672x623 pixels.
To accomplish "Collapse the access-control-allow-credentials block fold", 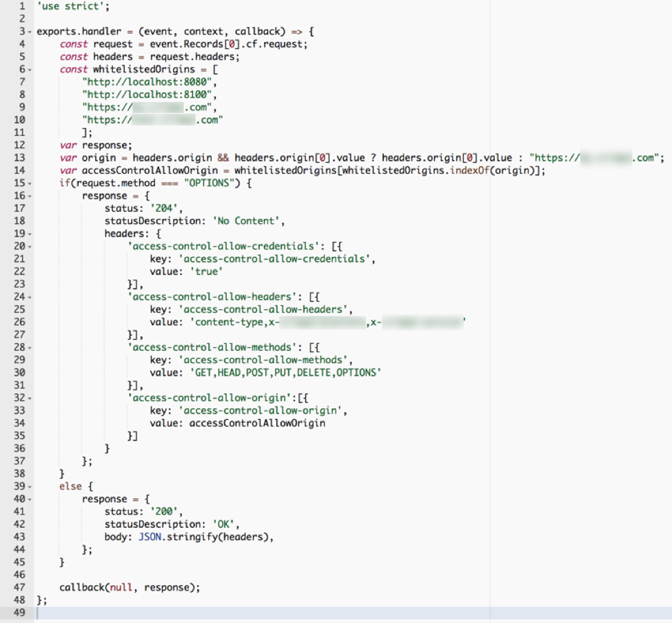I will [29, 246].
